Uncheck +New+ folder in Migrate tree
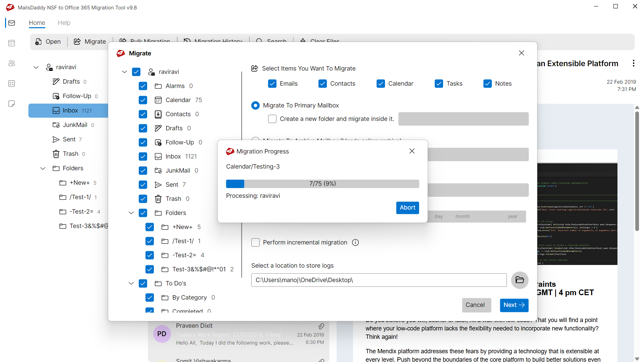 point(149,227)
